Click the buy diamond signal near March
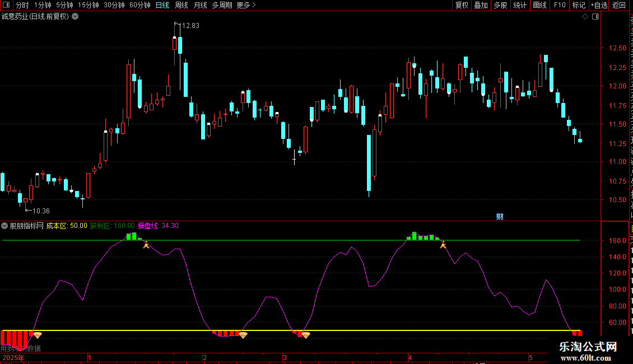Image resolution: width=633 pixels, height=364 pixels. click(x=306, y=335)
